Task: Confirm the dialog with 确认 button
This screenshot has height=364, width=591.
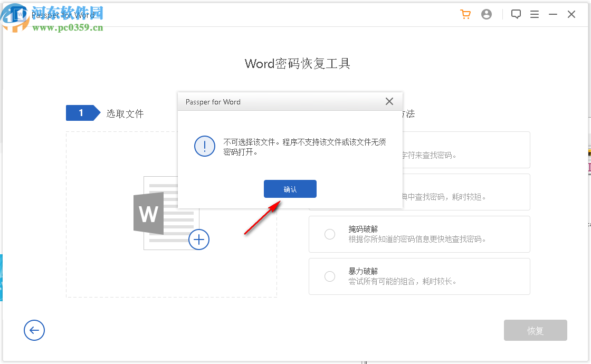Action: click(290, 189)
